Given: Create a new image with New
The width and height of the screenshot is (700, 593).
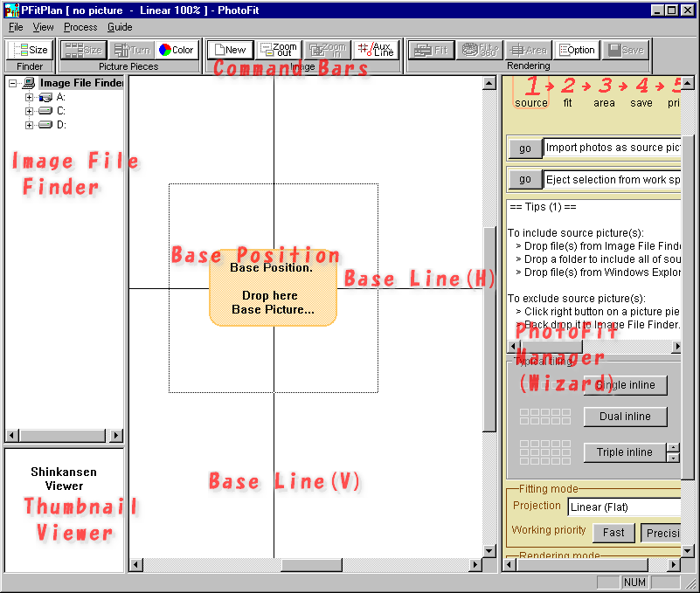Looking at the screenshot, I should point(231,50).
